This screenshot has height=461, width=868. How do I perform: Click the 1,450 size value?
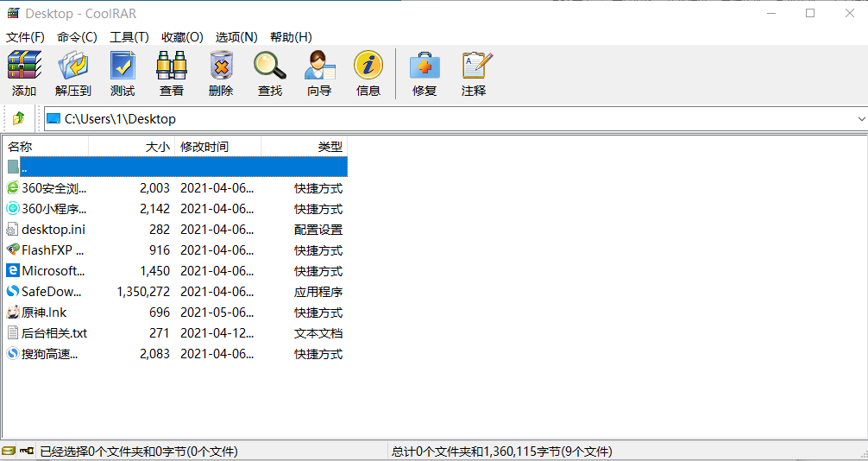click(155, 271)
